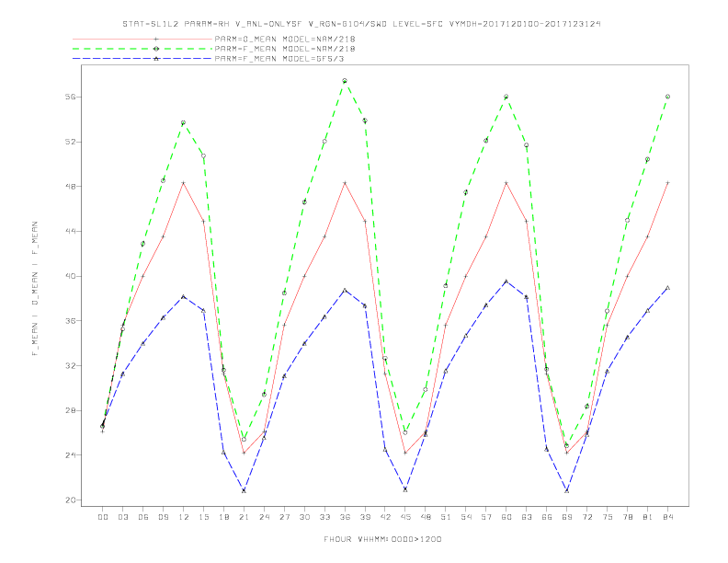728x563 pixels.
Task: Click x-axis tick label 54
Action: [466, 517]
